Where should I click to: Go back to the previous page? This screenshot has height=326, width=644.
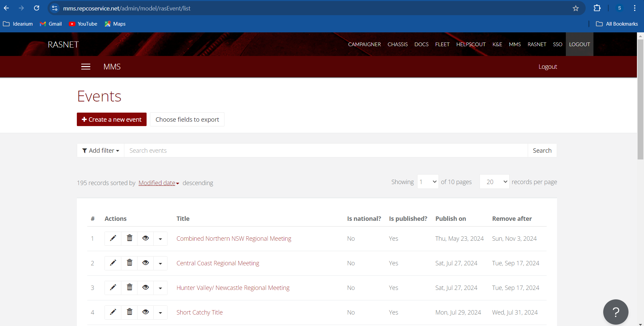(x=6, y=8)
